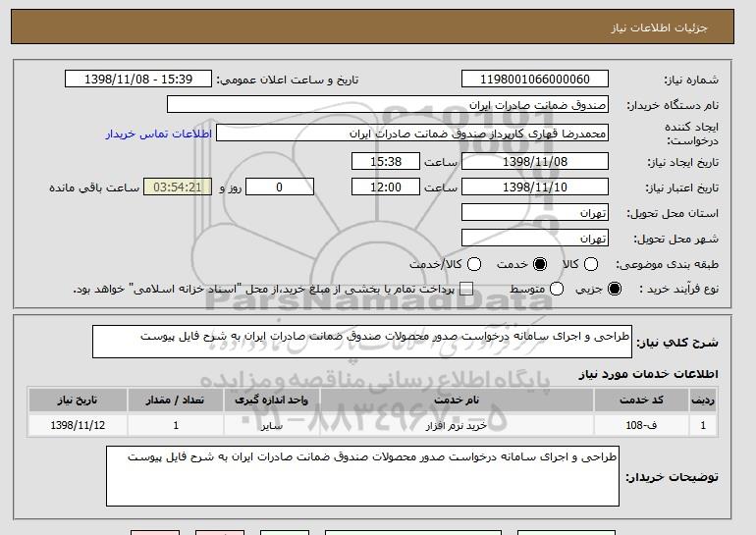The height and width of the screenshot is (535, 756).
Task: Click the need date cell 1398/11/12
Action: click(78, 425)
